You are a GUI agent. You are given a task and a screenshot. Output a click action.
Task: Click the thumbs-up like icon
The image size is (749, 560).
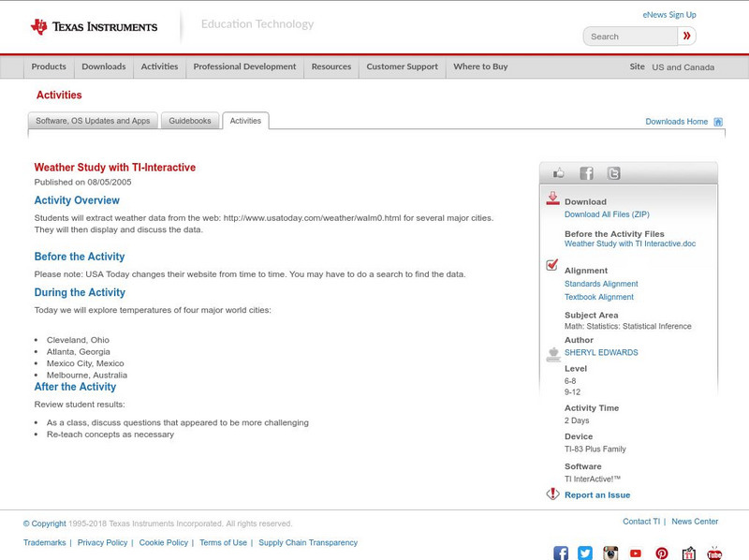tap(558, 173)
